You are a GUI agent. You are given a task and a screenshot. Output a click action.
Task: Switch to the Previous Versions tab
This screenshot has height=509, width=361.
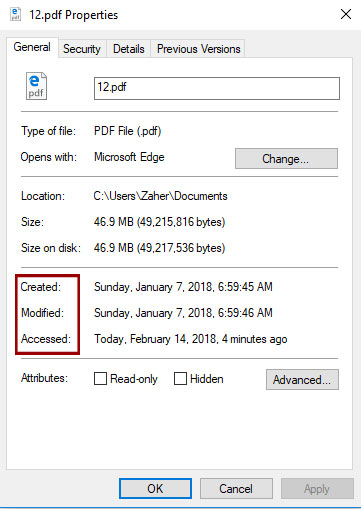coord(198,49)
